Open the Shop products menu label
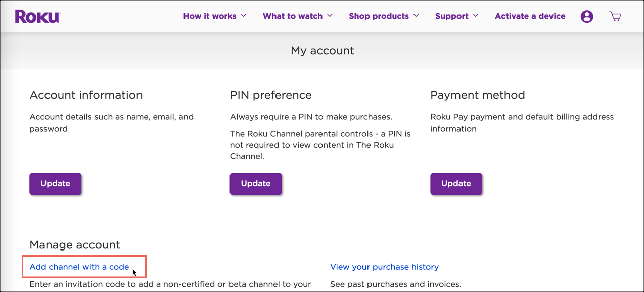 (379, 16)
